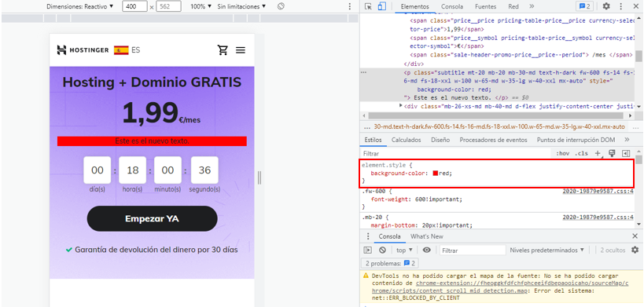Toggle the device toolbar icon
The image size is (644, 307).
click(x=382, y=6)
